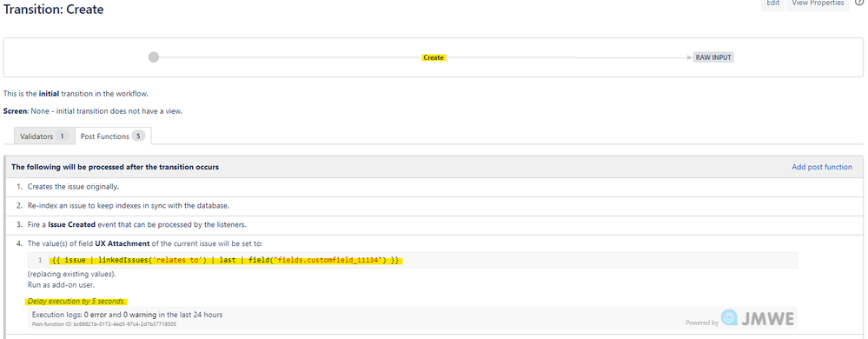
Task: Click the Execution logs summary line
Action: click(128, 315)
